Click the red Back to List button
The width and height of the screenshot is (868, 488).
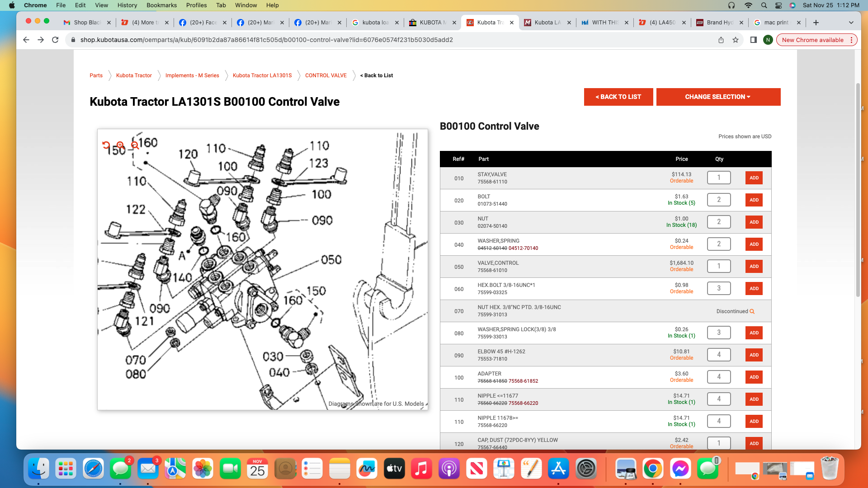click(x=618, y=97)
